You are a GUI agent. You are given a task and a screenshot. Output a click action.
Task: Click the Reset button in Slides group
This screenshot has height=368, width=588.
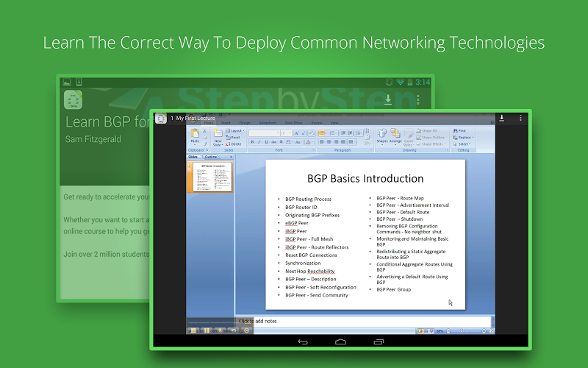click(233, 138)
